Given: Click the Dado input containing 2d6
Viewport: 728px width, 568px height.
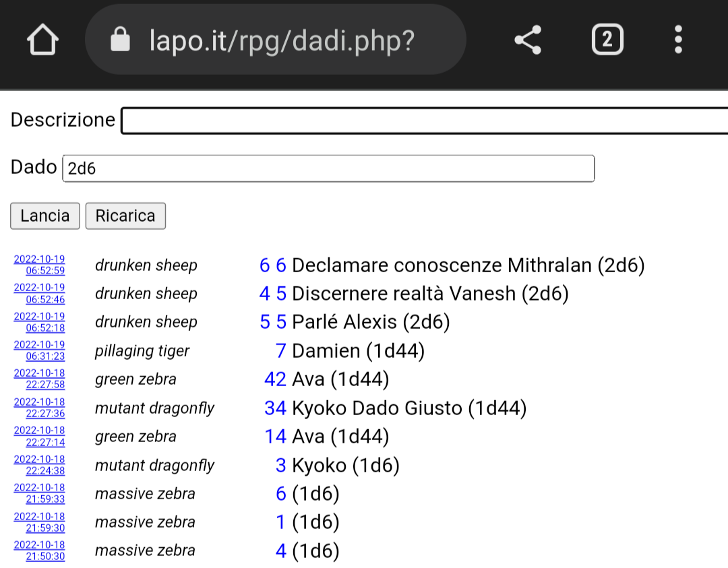Looking at the screenshot, I should click(x=328, y=168).
